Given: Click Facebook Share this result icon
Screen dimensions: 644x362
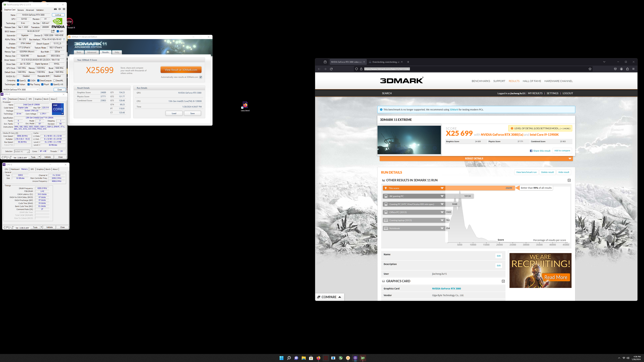Looking at the screenshot, I should (x=531, y=151).
